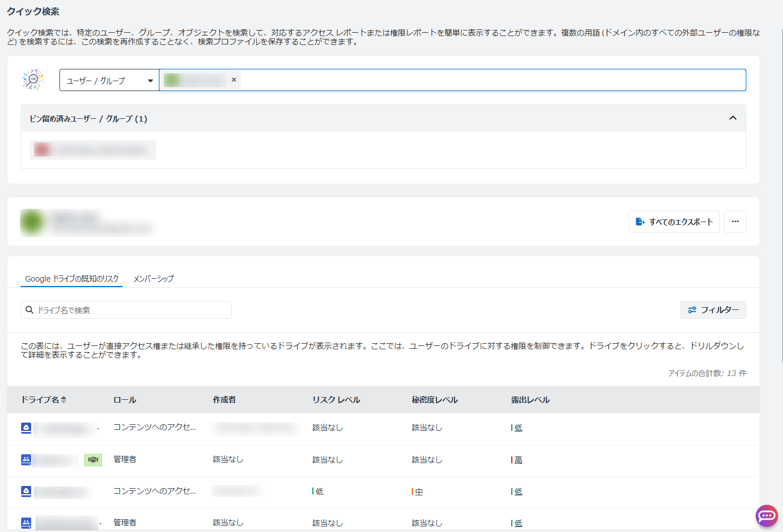This screenshot has height=532, width=783.
Task: Click the ロール column header
Action: click(124, 400)
